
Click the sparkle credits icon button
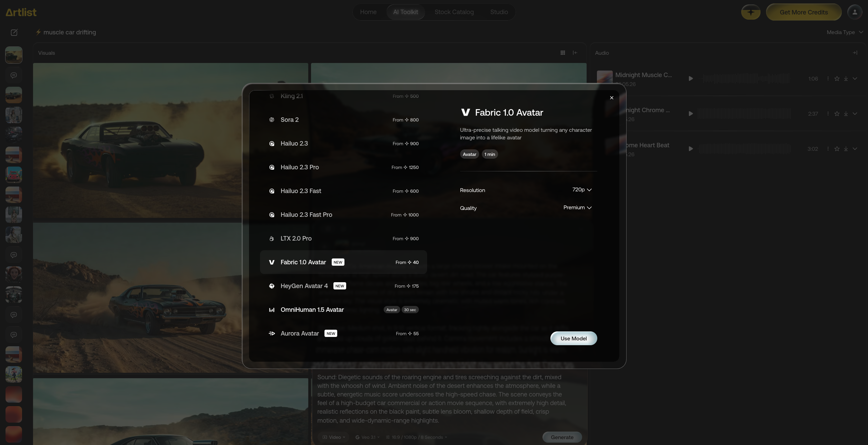click(751, 12)
